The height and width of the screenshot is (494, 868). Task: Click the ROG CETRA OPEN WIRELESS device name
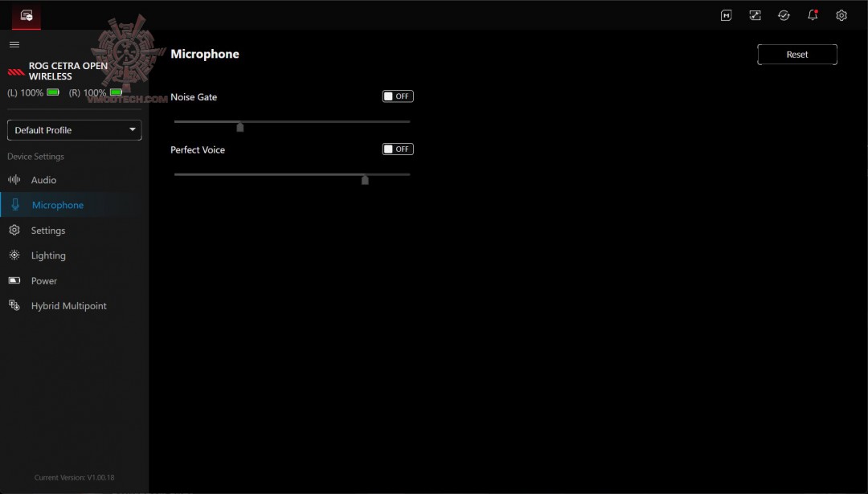coord(68,71)
